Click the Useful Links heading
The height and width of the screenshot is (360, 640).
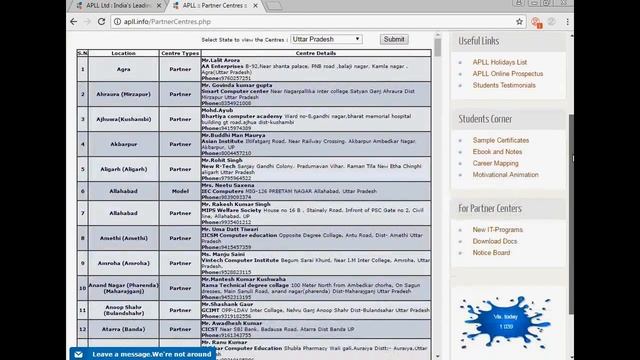(x=478, y=41)
